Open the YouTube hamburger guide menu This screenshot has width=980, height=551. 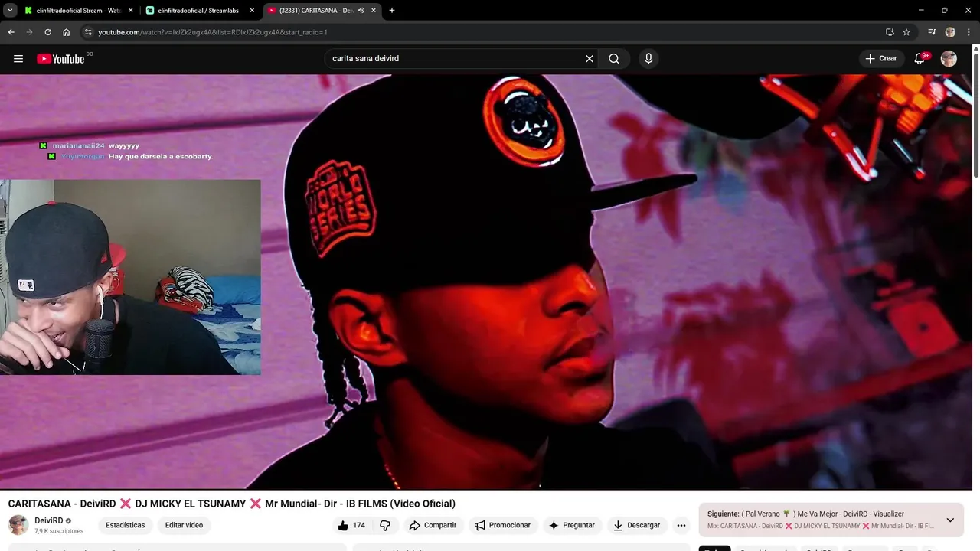[18, 59]
